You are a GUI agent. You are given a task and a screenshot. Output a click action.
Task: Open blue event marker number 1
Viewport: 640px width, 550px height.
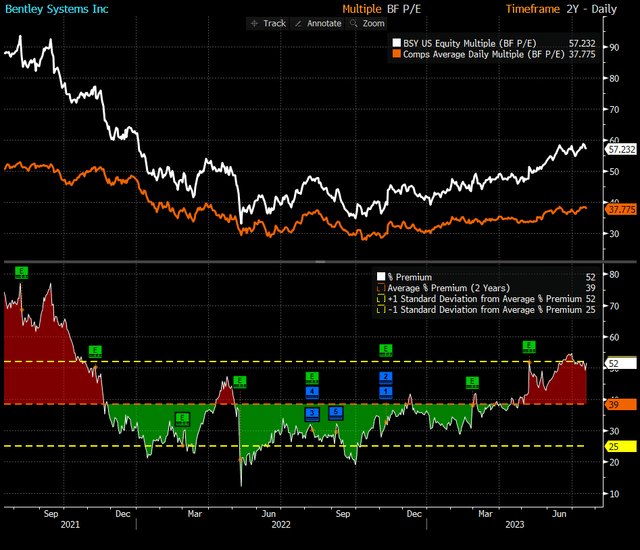pyautogui.click(x=386, y=393)
